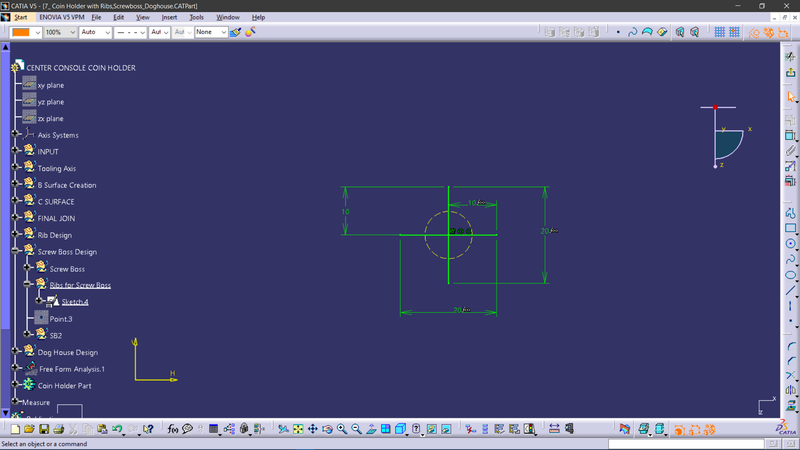Select the Trim tool
This screenshot has height=450, width=800.
click(790, 376)
